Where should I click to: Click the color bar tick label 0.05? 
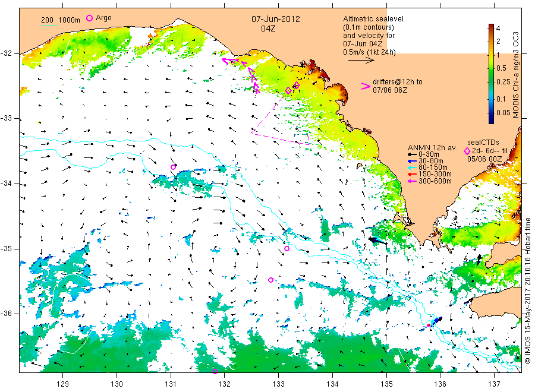click(x=503, y=113)
